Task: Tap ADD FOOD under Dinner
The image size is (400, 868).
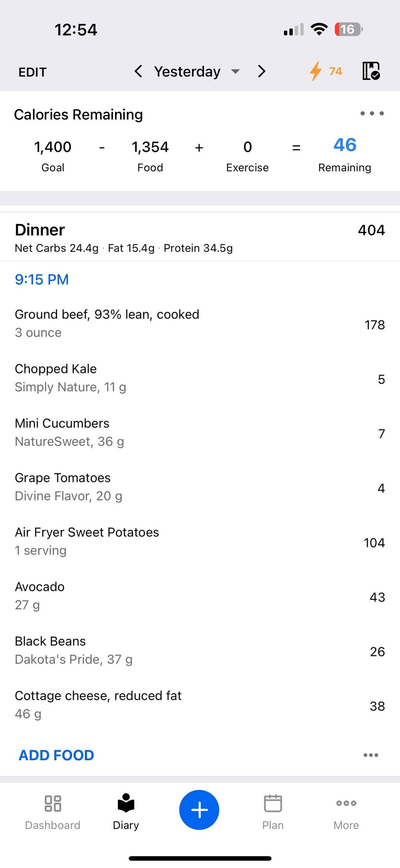Action: click(x=56, y=755)
